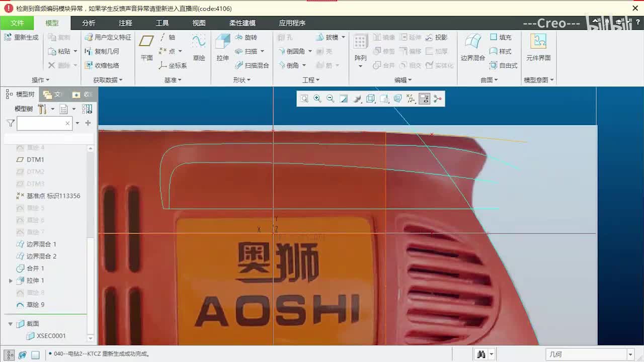Expand the Editing (编辑) group

coord(403,80)
